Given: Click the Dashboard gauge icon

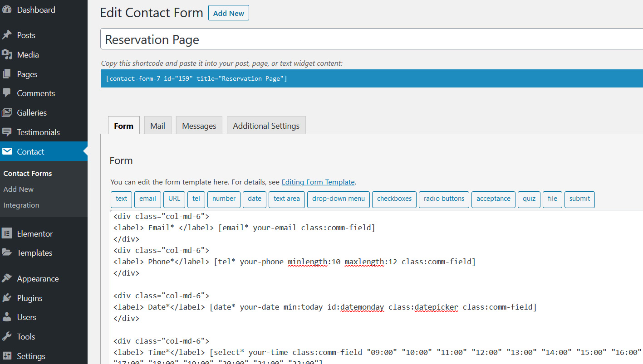Looking at the screenshot, I should [7, 10].
